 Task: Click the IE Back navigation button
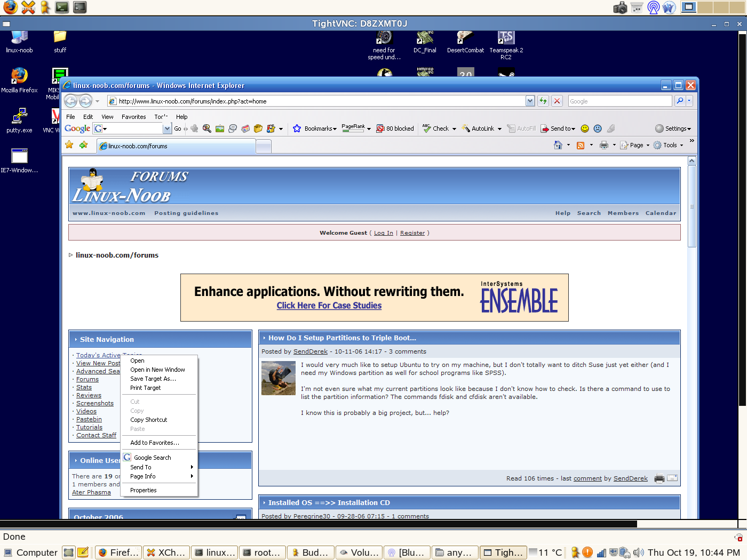70,101
